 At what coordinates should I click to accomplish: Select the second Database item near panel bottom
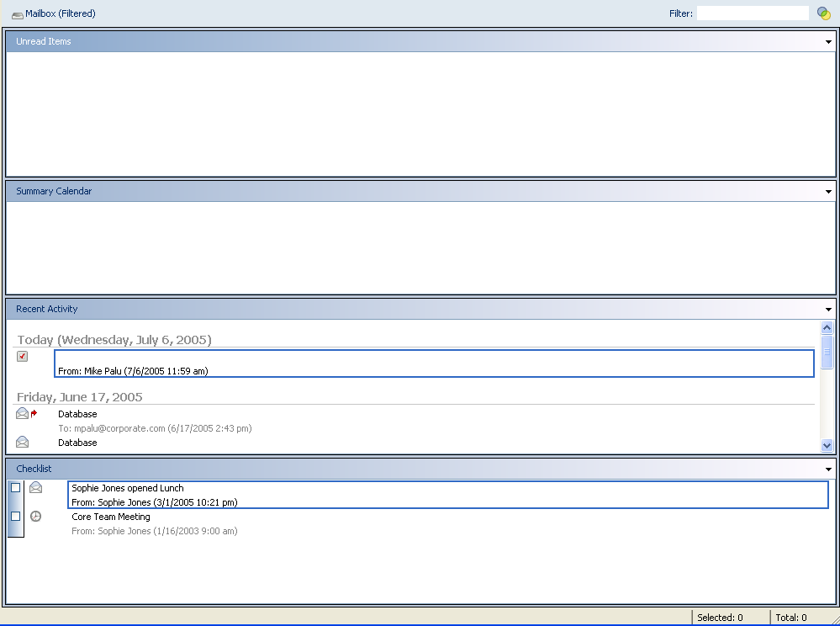point(77,443)
